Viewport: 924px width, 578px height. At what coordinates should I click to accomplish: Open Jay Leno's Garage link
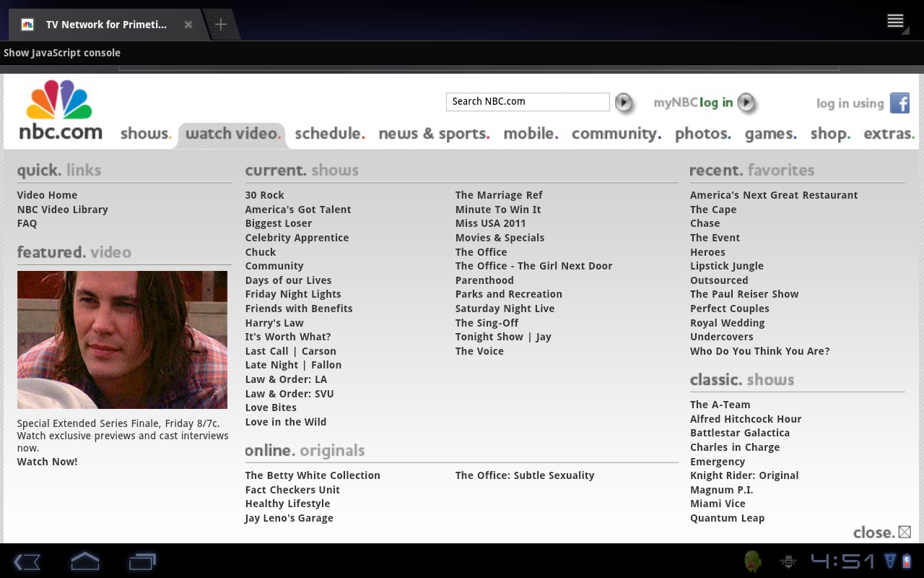click(289, 518)
